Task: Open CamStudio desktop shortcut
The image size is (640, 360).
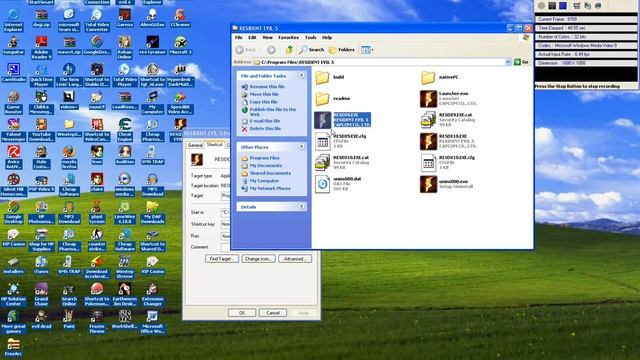Action: click(13, 73)
